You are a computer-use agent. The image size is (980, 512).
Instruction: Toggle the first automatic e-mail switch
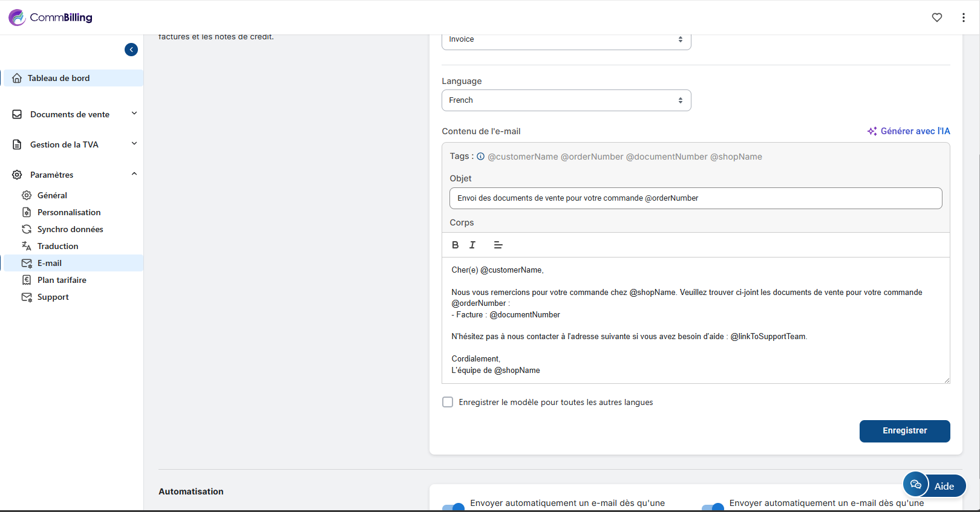point(454,507)
